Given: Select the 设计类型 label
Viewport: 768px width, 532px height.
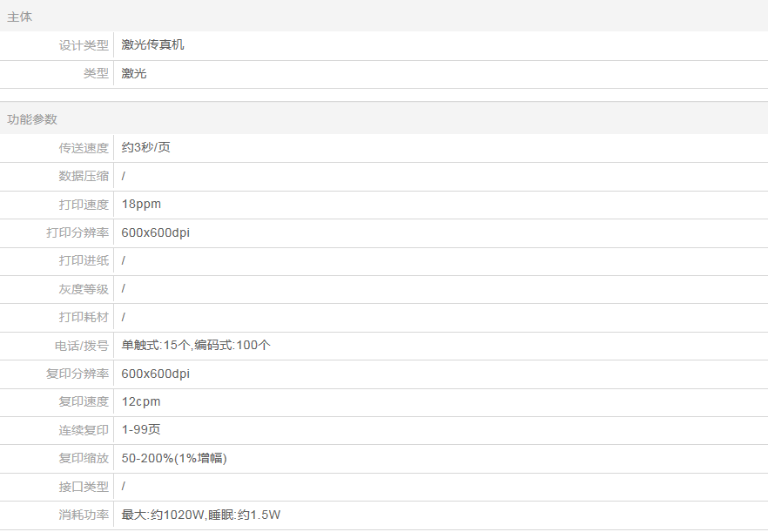Looking at the screenshot, I should (x=84, y=45).
